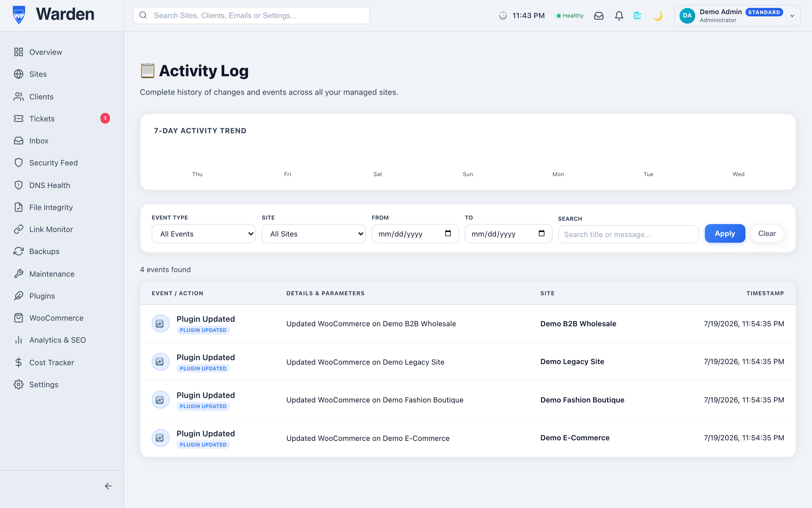Open the inbox icon in top bar
The height and width of the screenshot is (508, 812).
(599, 16)
